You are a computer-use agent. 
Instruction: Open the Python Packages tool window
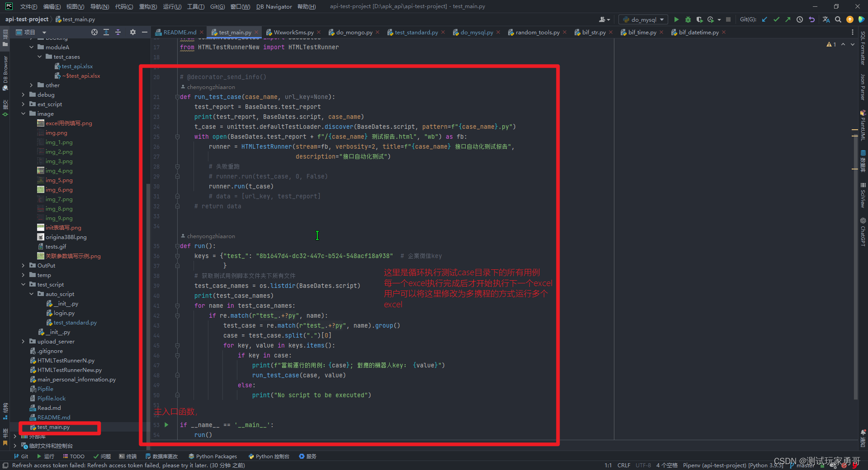click(213, 456)
